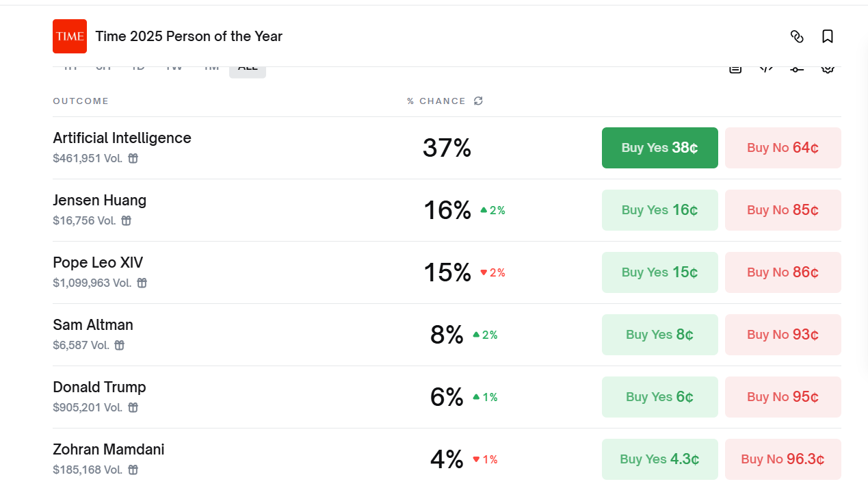This screenshot has width=868, height=486.
Task: Buy Yes on Zohran Mamdani at 4.3¢
Action: [x=659, y=459]
